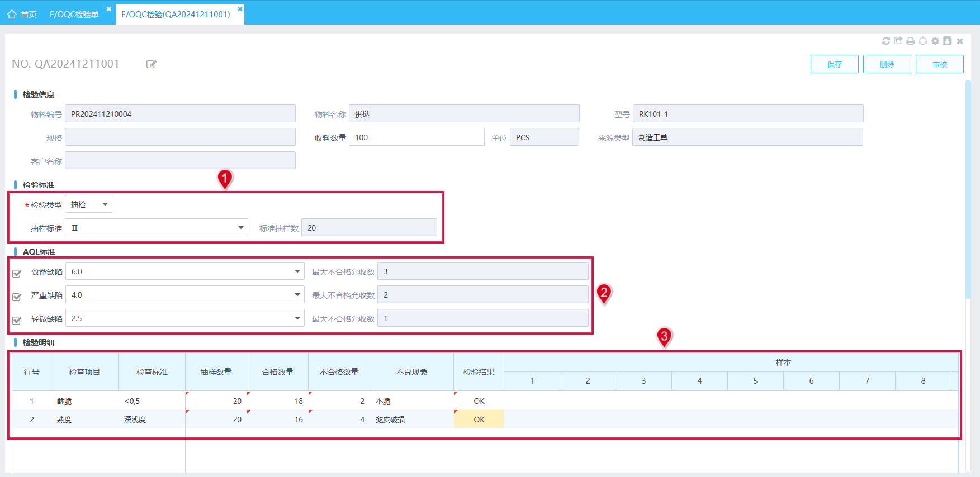Viewport: 980px width, 477px height.
Task: Select the 酥脆 inspection item cell
Action: pos(84,401)
